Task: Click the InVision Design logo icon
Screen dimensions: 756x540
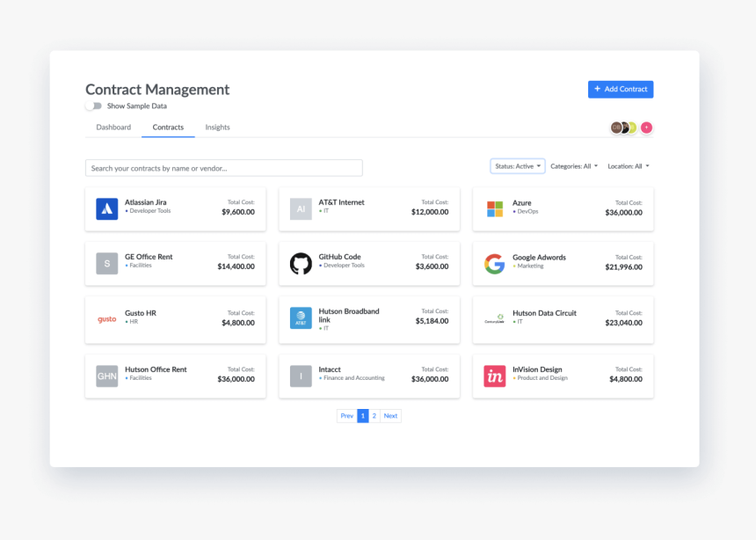Action: coord(495,376)
